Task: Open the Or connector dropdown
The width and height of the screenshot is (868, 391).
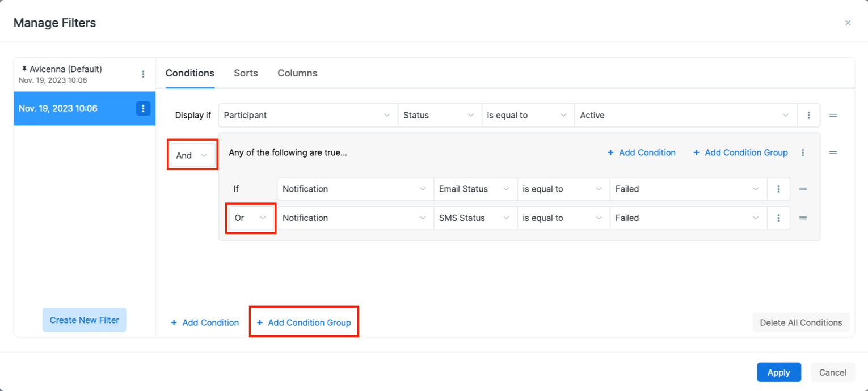Action: pos(250,218)
